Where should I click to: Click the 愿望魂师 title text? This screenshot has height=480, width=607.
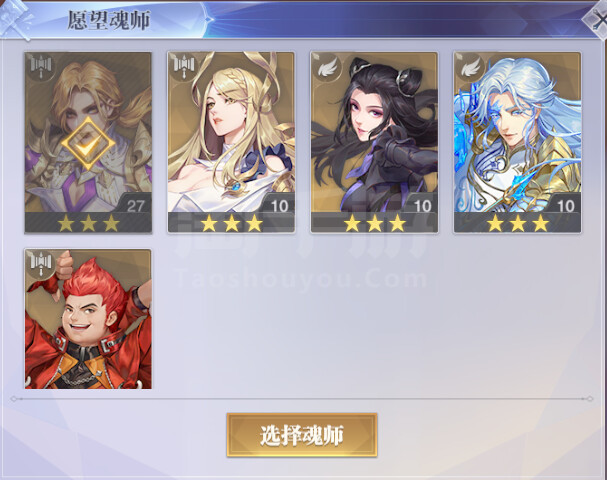click(108, 20)
